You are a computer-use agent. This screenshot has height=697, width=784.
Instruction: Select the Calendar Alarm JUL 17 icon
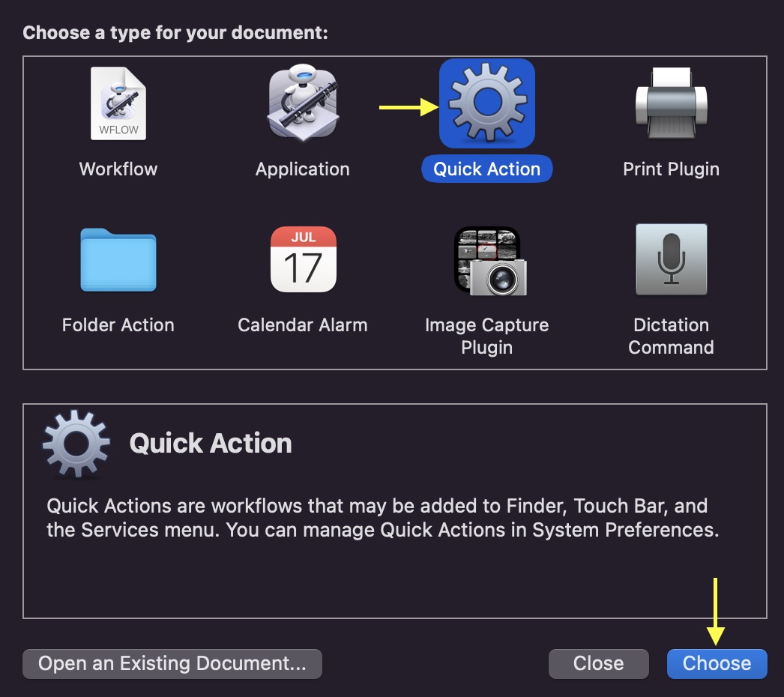(x=303, y=259)
